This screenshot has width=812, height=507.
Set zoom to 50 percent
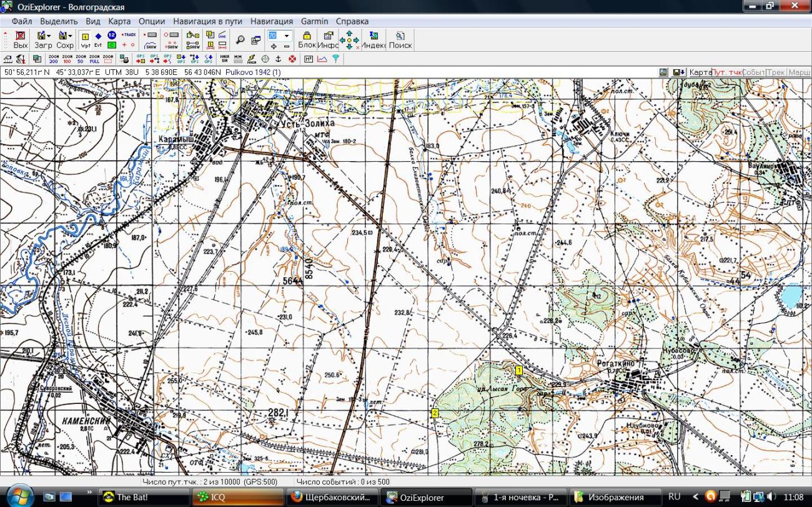pos(81,59)
